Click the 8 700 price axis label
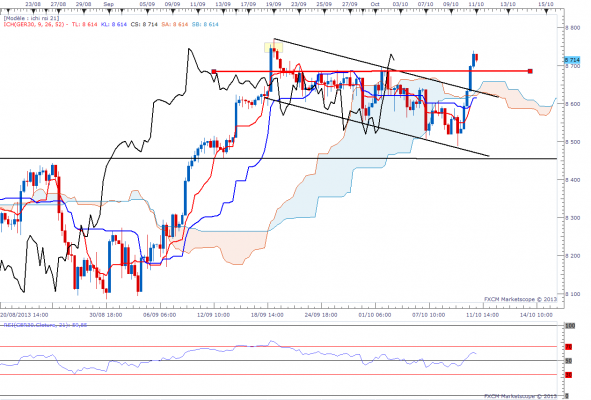 [x=573, y=66]
